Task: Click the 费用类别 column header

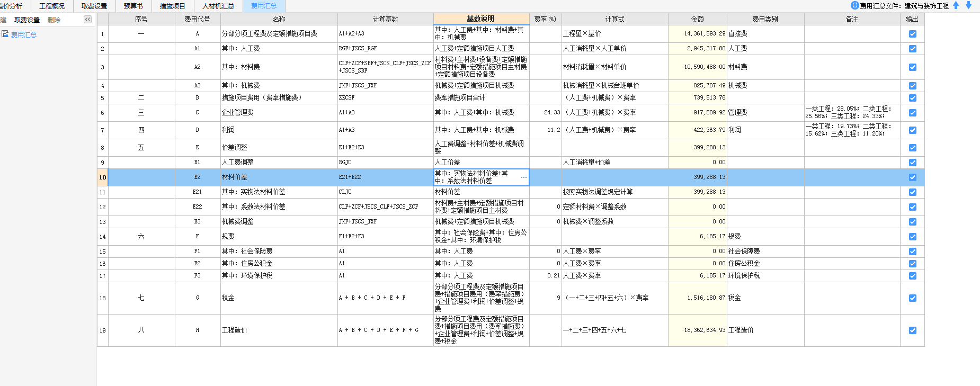Action: (765, 19)
